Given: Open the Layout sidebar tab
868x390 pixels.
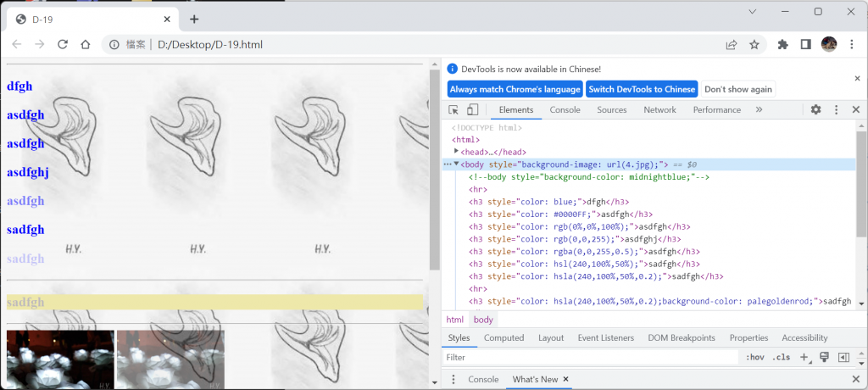Looking at the screenshot, I should 551,338.
